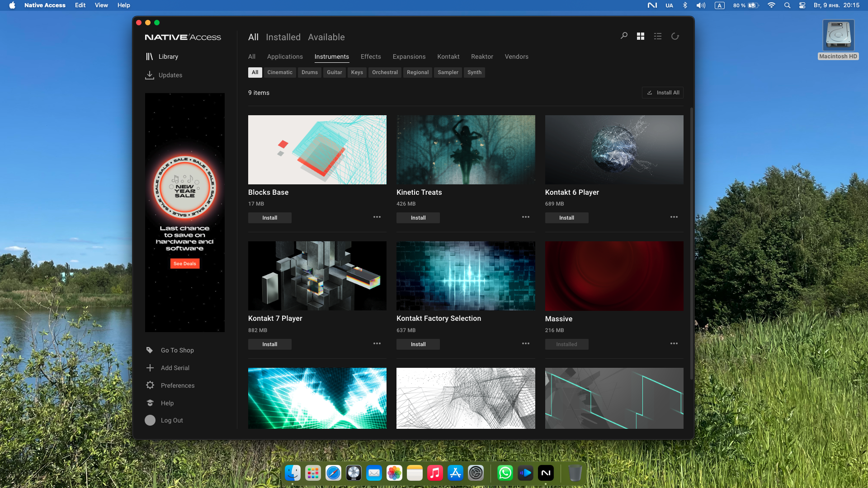Open the Library section in sidebar

tap(162, 56)
